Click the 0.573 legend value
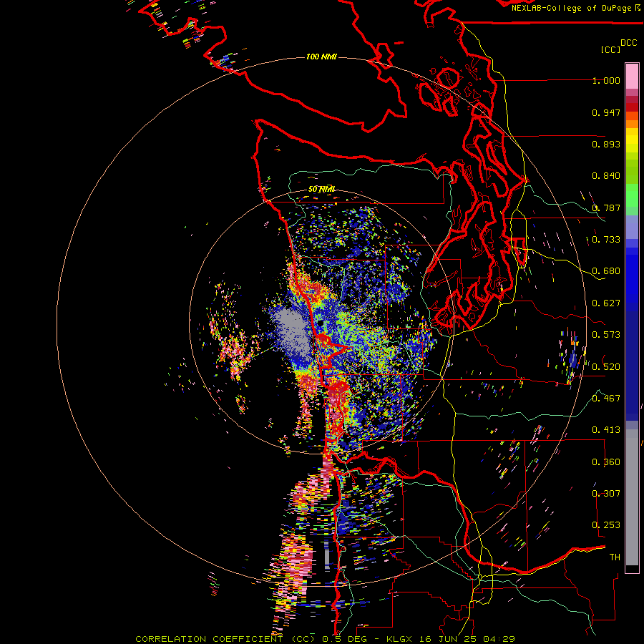This screenshot has width=644, height=644. [606, 335]
